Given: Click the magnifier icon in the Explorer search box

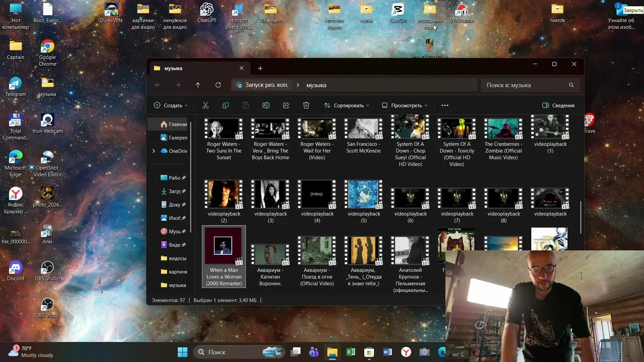Looking at the screenshot, I should coord(571,85).
